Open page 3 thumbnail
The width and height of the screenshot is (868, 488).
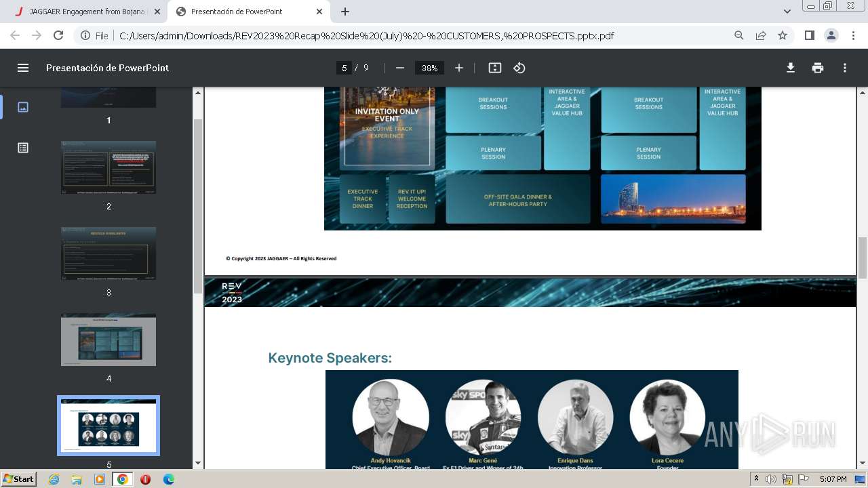coord(108,253)
